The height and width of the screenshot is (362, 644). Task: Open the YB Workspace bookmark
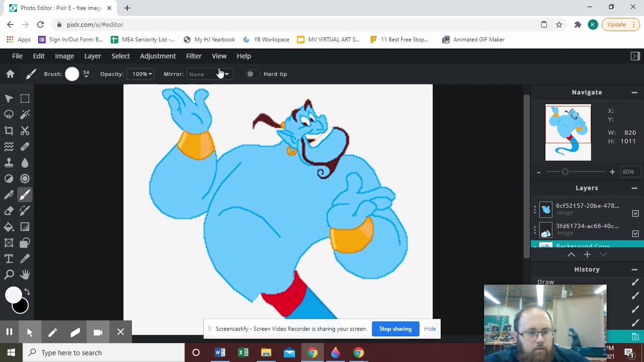pos(266,39)
